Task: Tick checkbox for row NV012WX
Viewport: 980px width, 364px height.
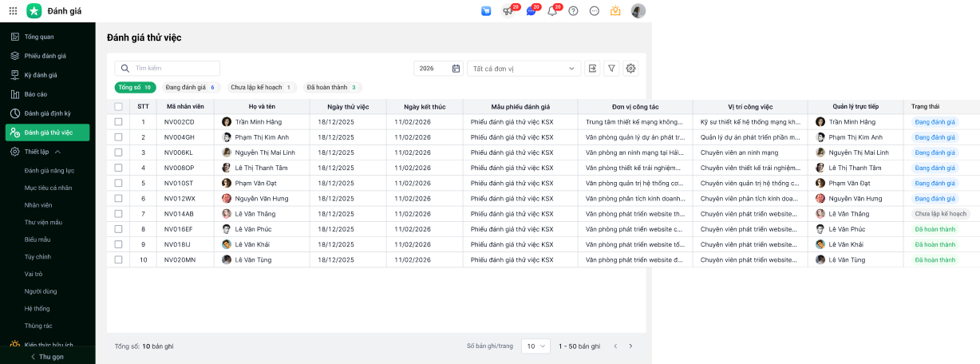Action: tap(118, 198)
